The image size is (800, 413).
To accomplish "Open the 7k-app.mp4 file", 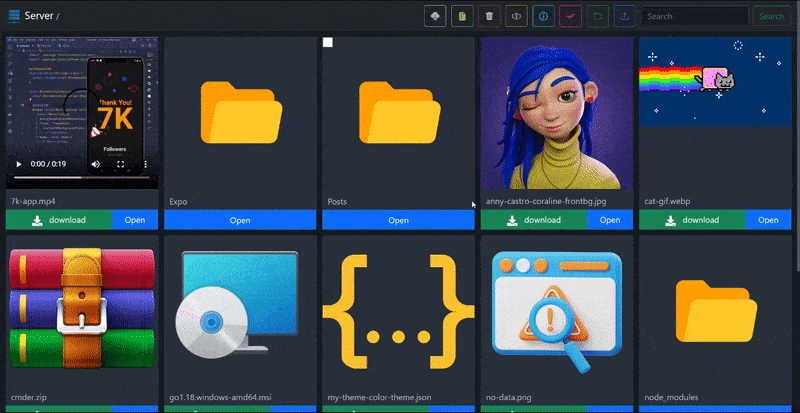I will 135,220.
